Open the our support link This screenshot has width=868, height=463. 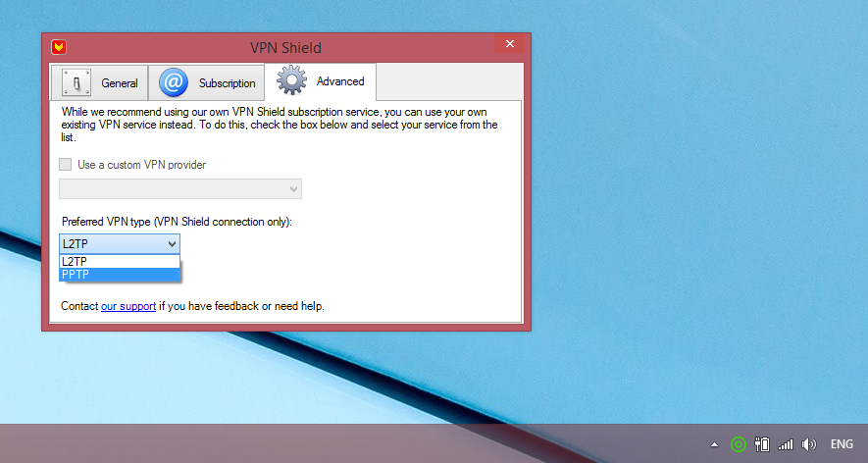tap(128, 306)
